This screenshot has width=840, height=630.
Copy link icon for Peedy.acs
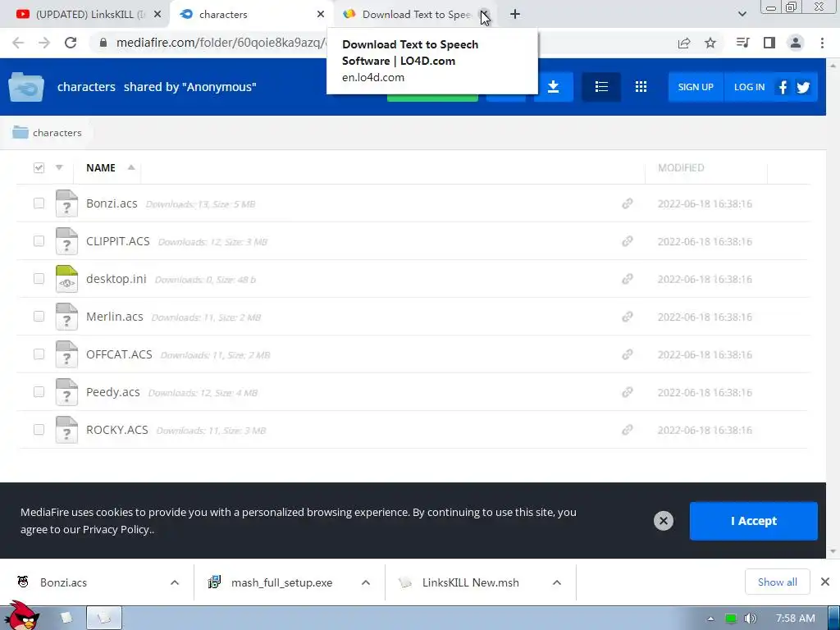(628, 392)
